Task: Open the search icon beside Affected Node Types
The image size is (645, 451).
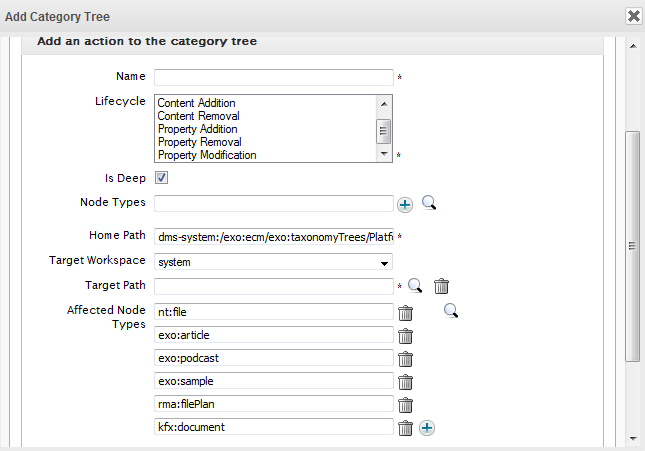Action: coord(451,311)
